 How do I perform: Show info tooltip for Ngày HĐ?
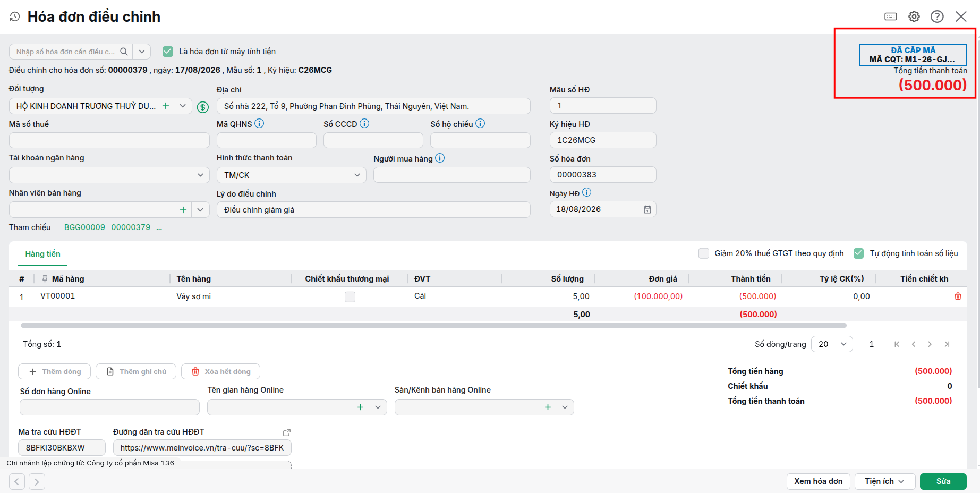click(586, 193)
